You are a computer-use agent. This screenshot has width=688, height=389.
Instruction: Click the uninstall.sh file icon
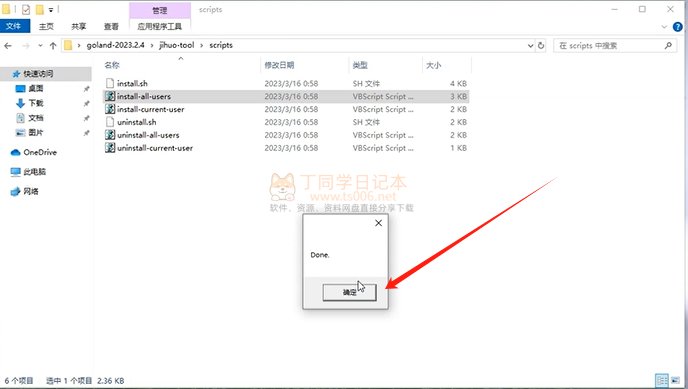[110, 122]
